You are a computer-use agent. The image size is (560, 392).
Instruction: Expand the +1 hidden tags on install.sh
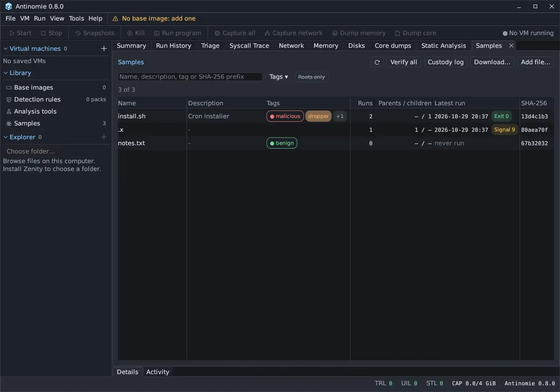coord(340,116)
